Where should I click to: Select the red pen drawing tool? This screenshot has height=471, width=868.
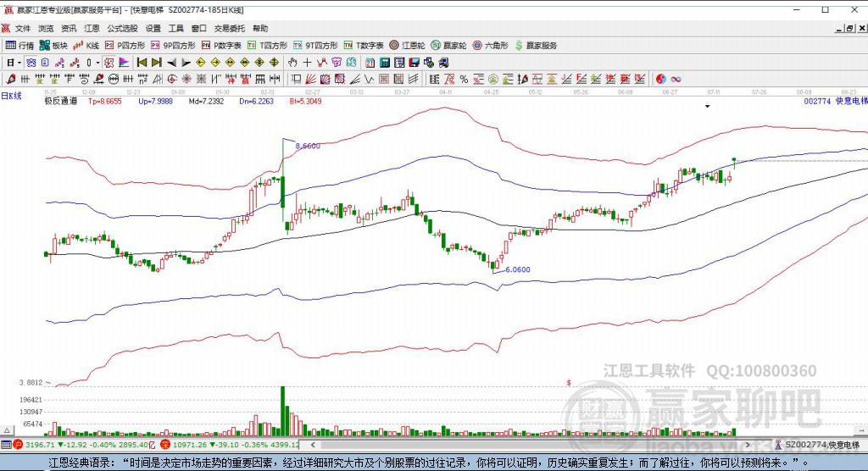coord(10,79)
